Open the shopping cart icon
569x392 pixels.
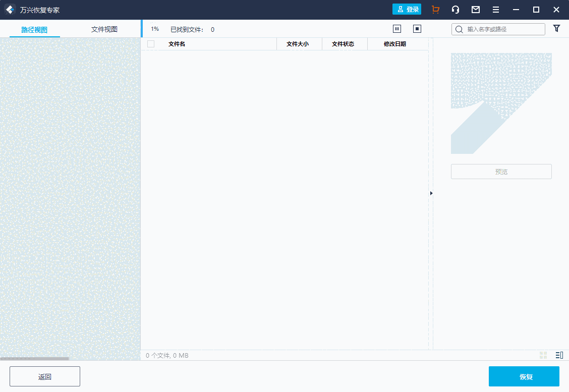(x=436, y=10)
